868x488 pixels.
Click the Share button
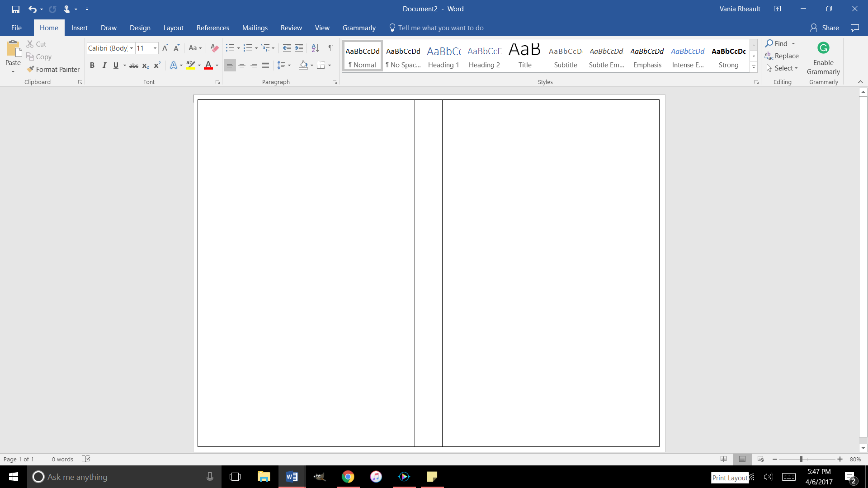825,28
